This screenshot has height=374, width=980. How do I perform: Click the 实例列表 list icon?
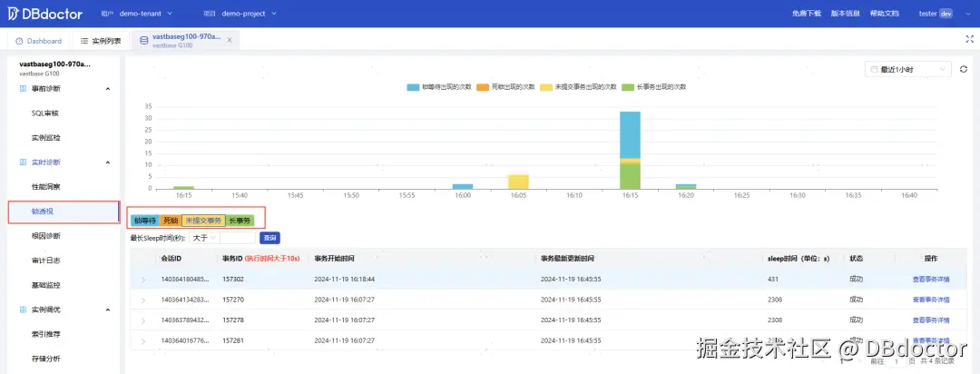[84, 41]
